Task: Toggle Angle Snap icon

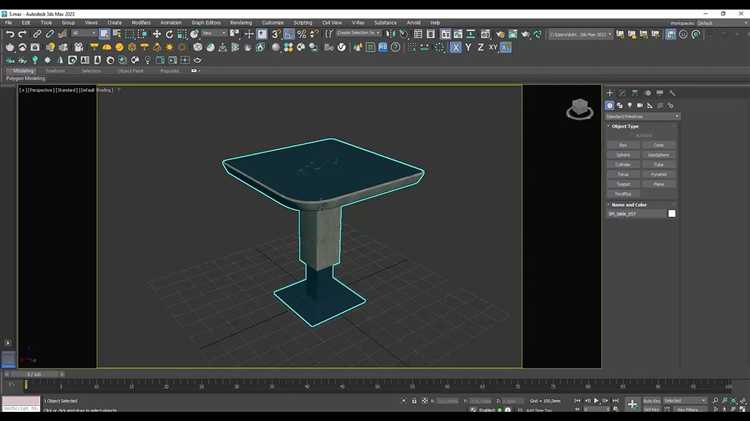Action: click(289, 34)
